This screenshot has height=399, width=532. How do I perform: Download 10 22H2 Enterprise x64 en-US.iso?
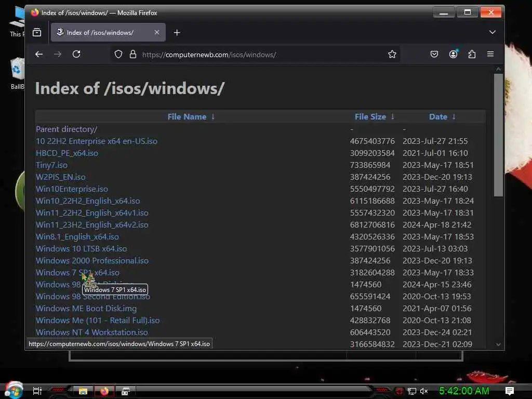pos(97,141)
